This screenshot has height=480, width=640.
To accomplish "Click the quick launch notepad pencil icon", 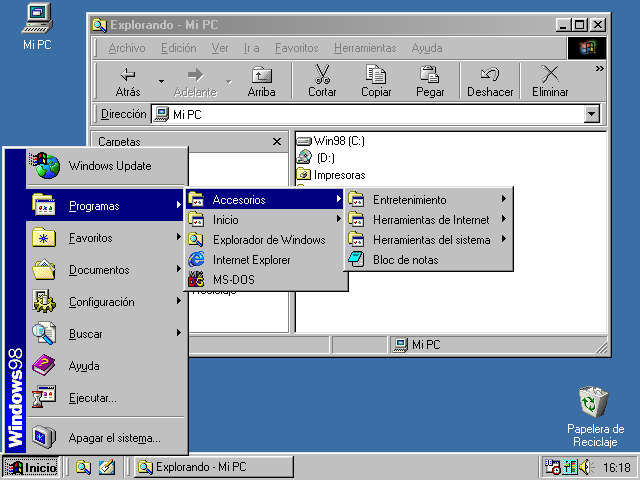I will click(107, 467).
